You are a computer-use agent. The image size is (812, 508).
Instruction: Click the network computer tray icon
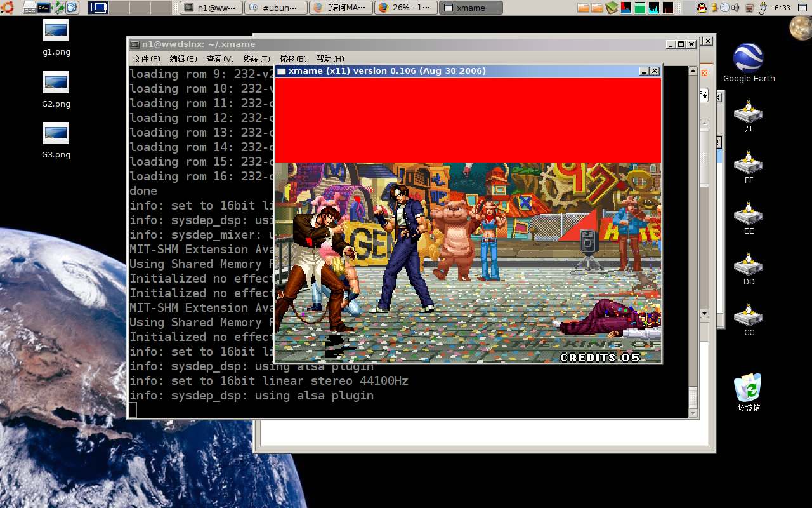[x=750, y=8]
